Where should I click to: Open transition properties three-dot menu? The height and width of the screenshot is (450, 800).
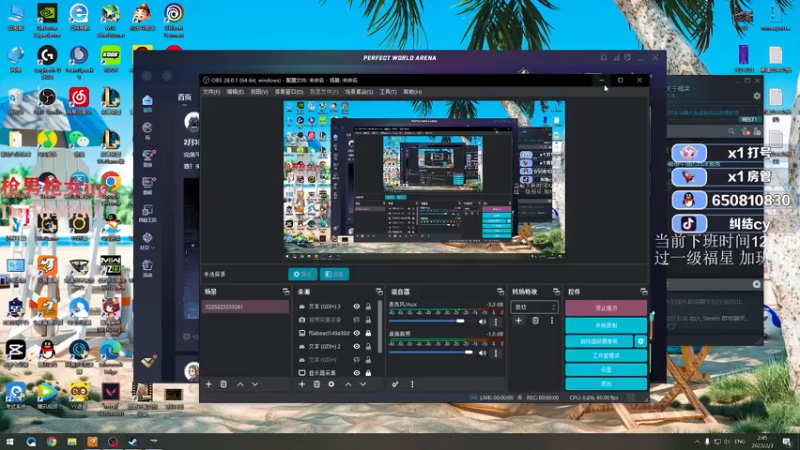click(x=552, y=320)
